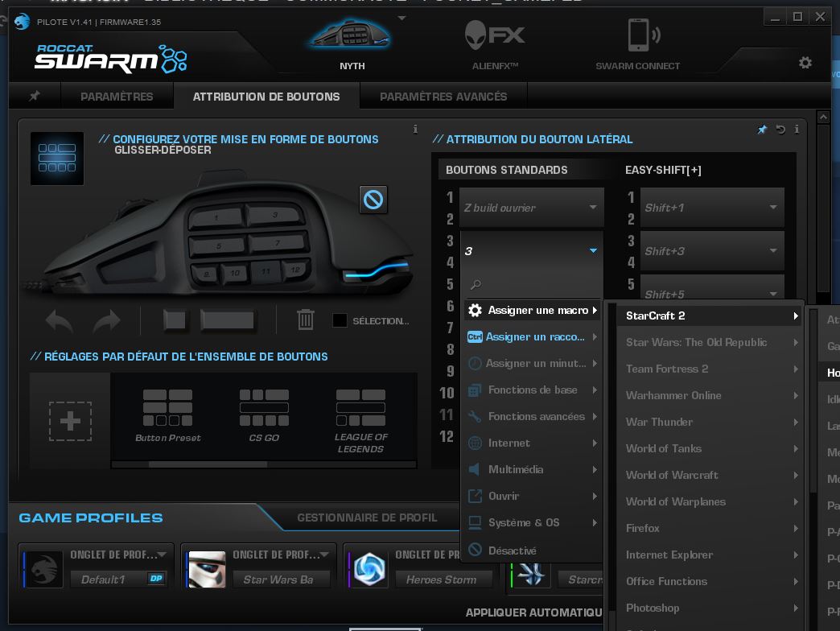Switch to Attribution de boutons tab
This screenshot has height=631, width=840.
click(266, 97)
